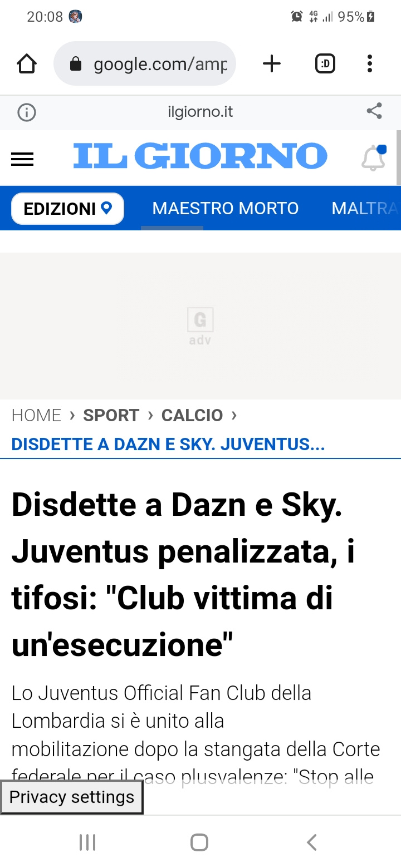Select the partially visible MALTRA tab
401x868 pixels.
click(x=366, y=208)
